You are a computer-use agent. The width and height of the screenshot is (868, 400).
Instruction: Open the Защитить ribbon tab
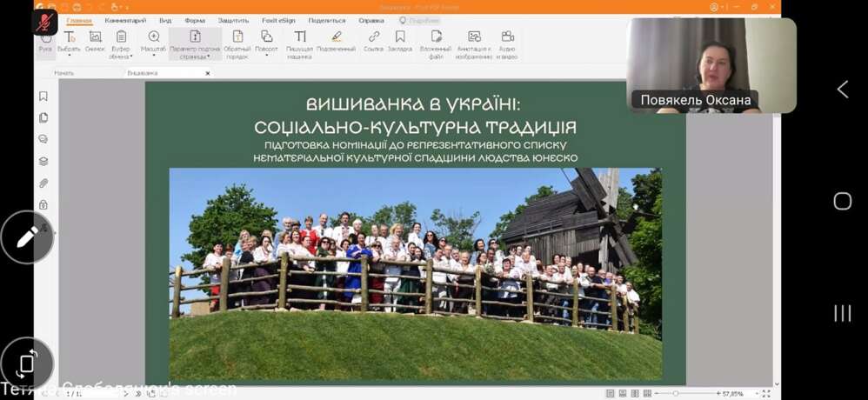point(234,21)
